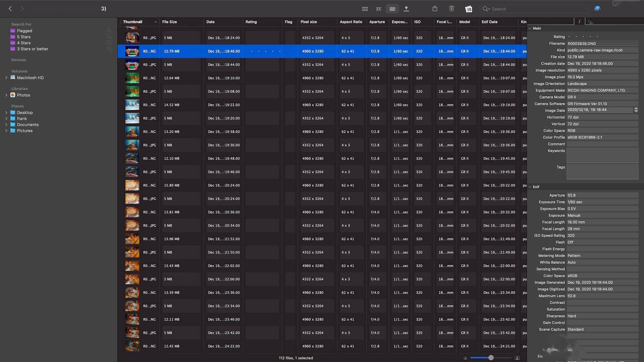Click the upload/import icon
This screenshot has height=362, width=644.
(x=406, y=9)
